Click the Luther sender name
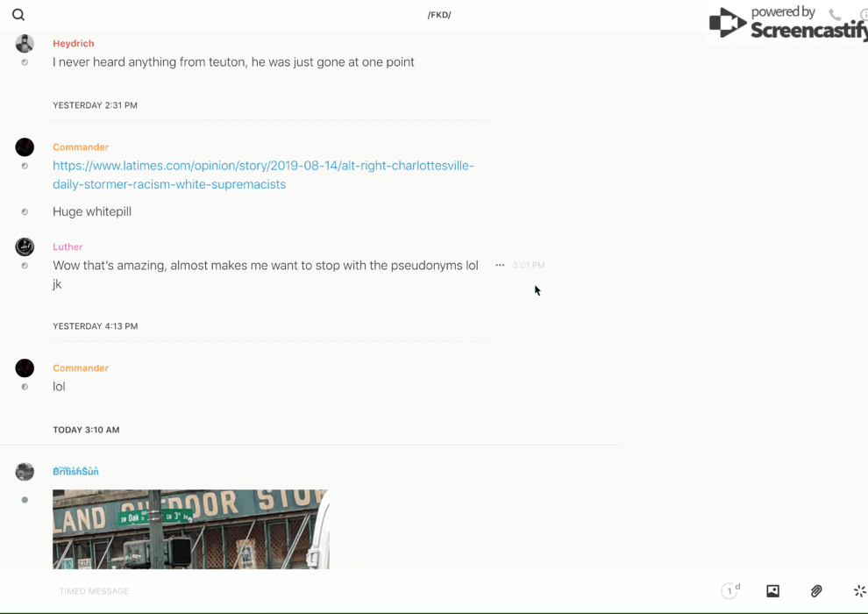Viewport: 868px width, 614px height. 68,246
